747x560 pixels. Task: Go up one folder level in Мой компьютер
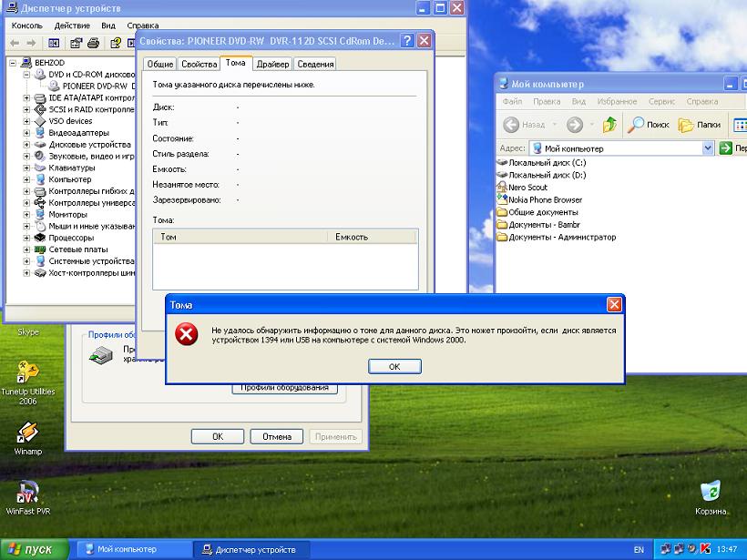[x=609, y=125]
